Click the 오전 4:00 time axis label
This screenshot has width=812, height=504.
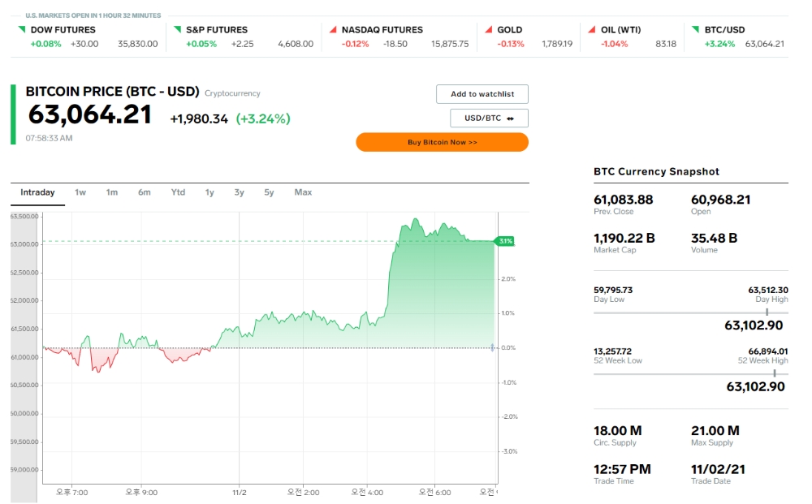(x=367, y=492)
